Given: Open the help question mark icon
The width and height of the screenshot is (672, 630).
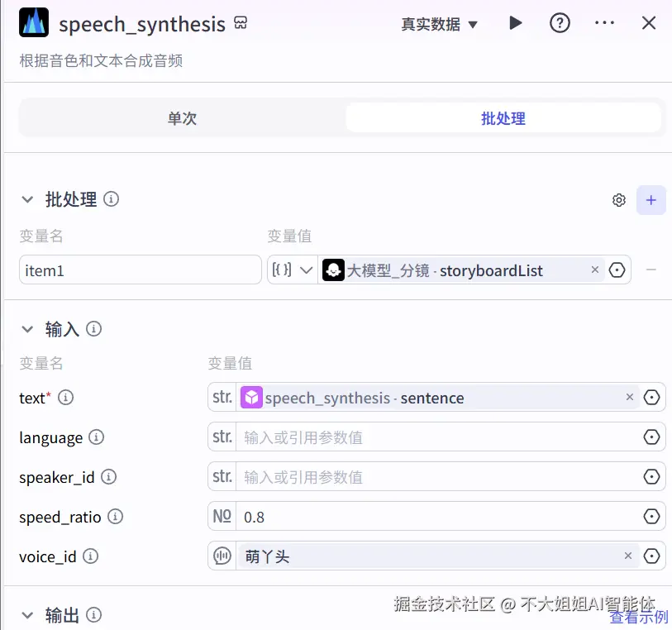Looking at the screenshot, I should click(x=560, y=23).
